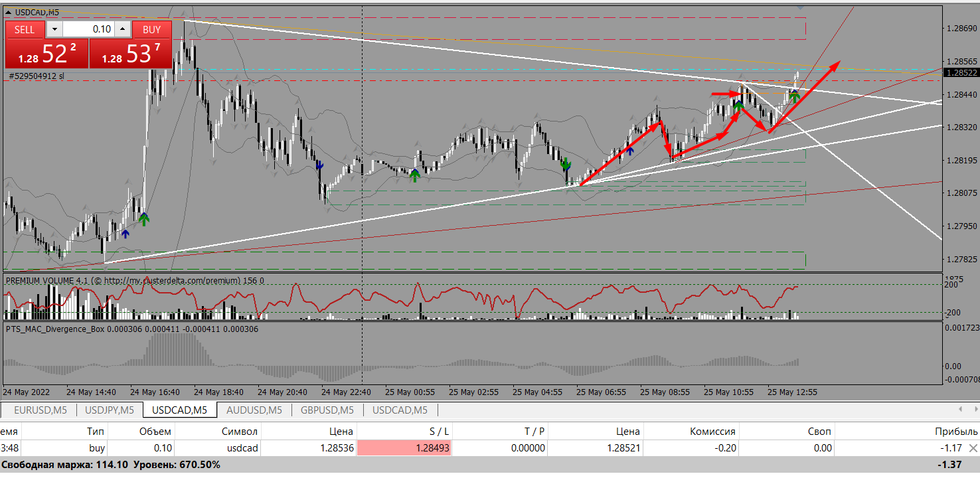Switch to the USDJPY,M5 chart tab
The image size is (980, 484).
110,410
